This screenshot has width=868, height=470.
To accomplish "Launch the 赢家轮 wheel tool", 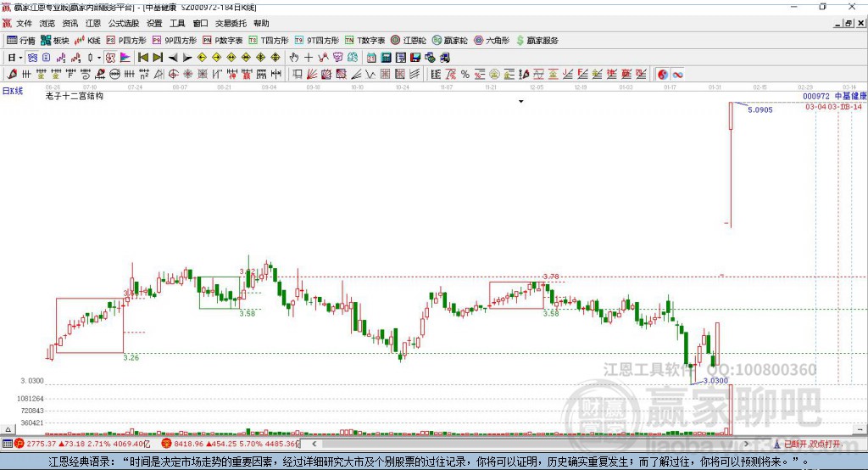I will [450, 41].
